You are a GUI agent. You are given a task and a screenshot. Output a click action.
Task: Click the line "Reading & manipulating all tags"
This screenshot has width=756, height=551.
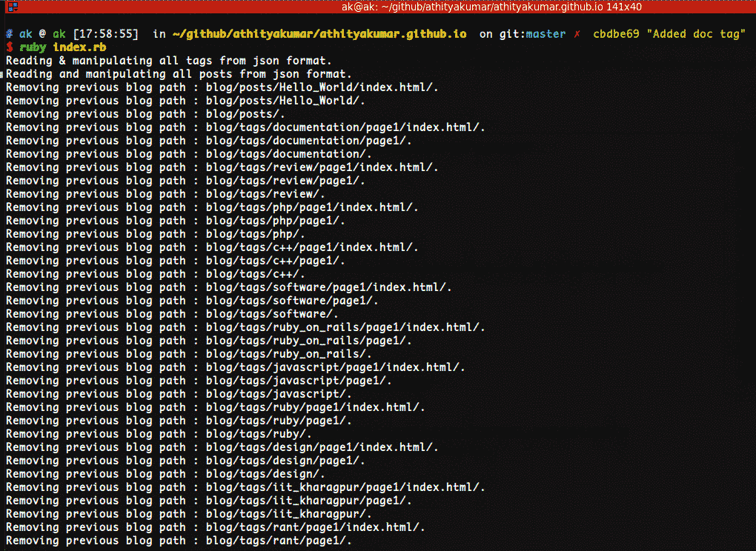(x=169, y=61)
